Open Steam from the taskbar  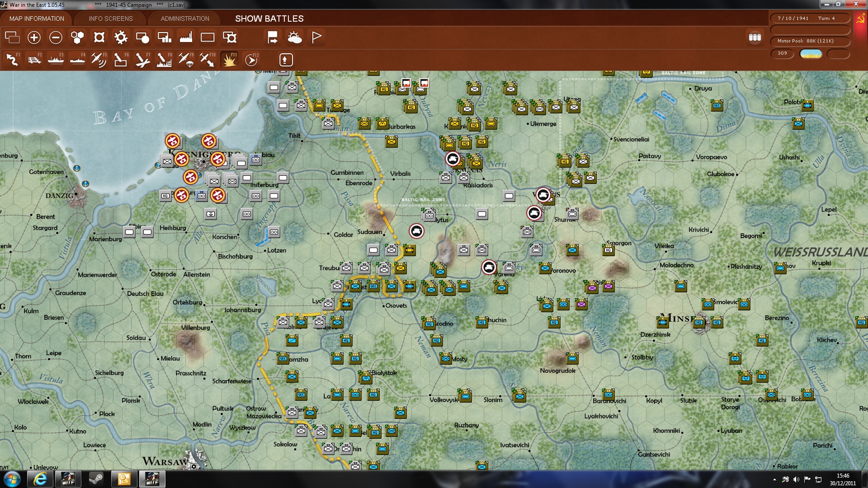click(96, 479)
